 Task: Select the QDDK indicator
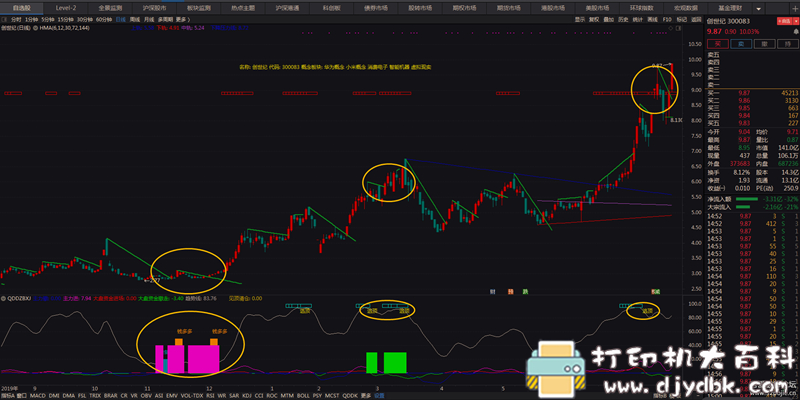pyautogui.click(x=350, y=395)
